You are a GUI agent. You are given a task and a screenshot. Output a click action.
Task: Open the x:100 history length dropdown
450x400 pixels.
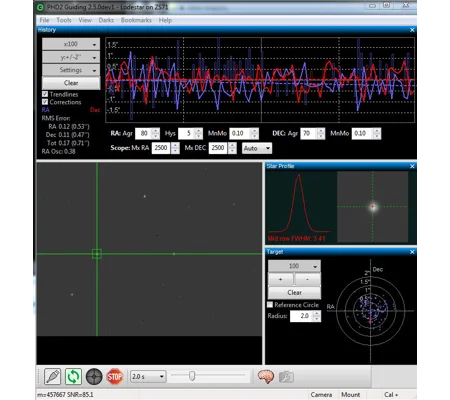(x=71, y=44)
